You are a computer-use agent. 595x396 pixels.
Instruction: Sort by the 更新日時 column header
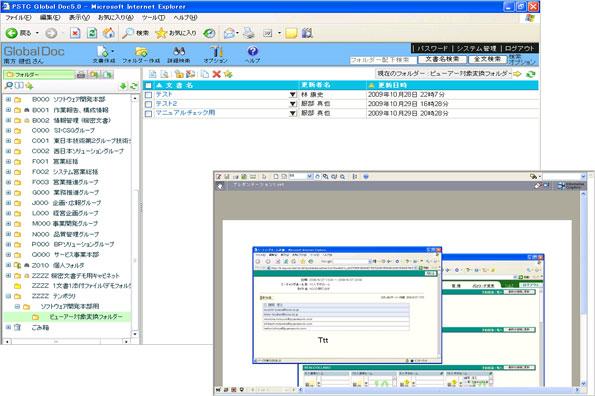(392, 85)
